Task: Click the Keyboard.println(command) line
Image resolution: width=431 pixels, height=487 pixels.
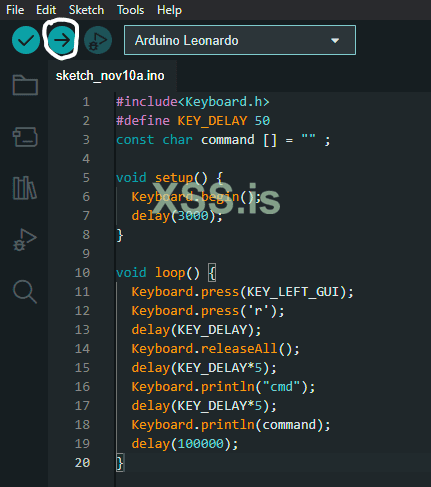Action: [x=231, y=425]
